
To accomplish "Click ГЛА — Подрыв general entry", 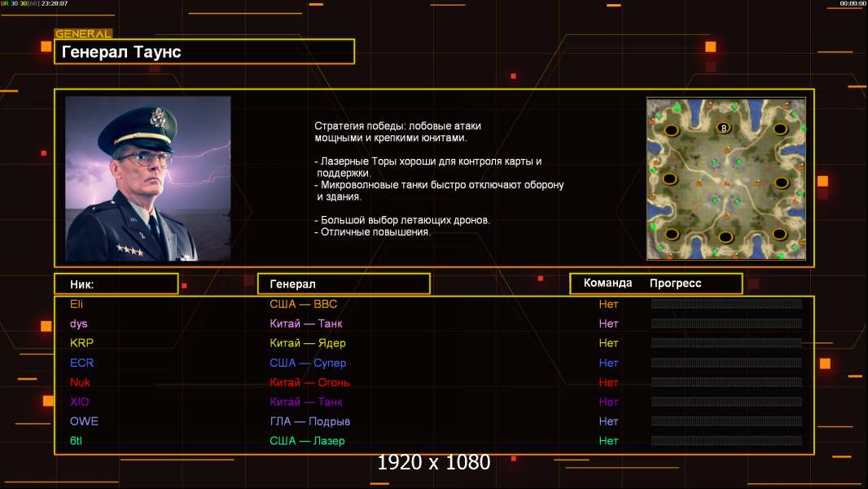I will point(309,421).
